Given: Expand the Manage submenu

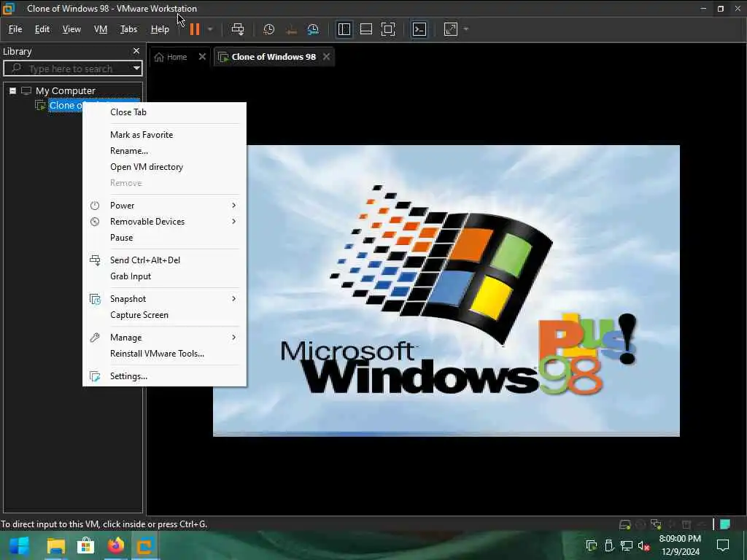Looking at the screenshot, I should pyautogui.click(x=164, y=337).
